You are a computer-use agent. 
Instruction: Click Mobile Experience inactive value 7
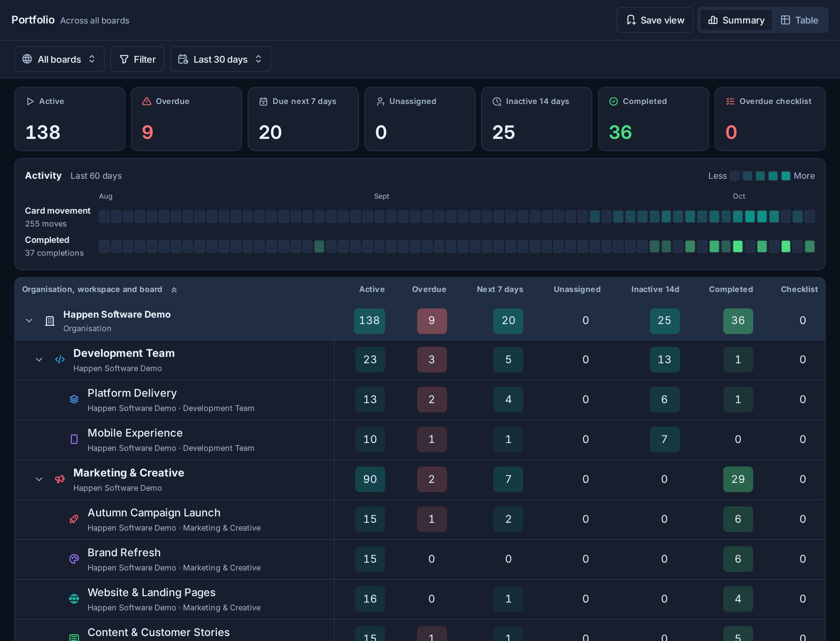point(664,439)
